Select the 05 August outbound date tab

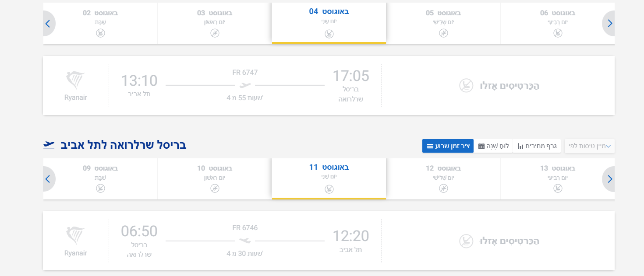[x=443, y=23]
